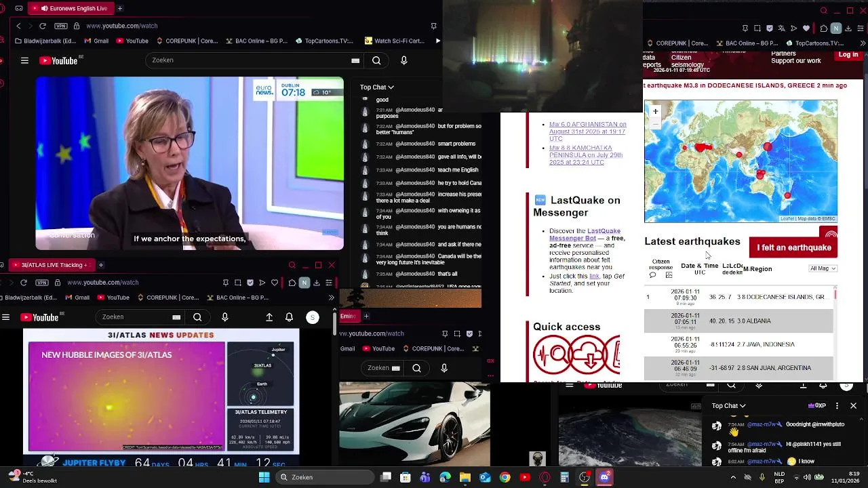Go back in Euronews browser window

(x=19, y=26)
